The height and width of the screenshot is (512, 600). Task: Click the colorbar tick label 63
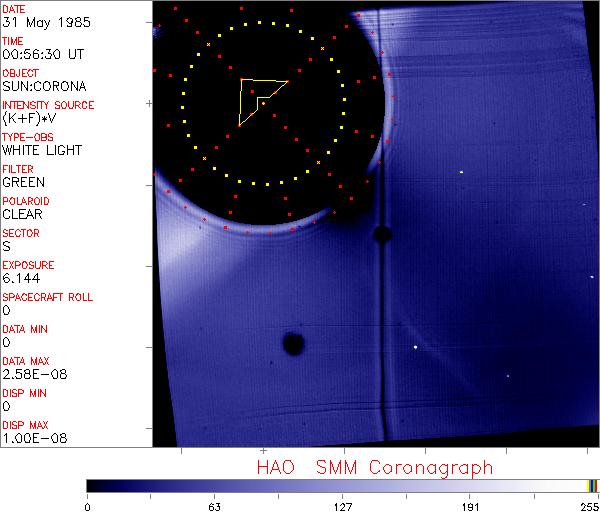[x=214, y=506]
